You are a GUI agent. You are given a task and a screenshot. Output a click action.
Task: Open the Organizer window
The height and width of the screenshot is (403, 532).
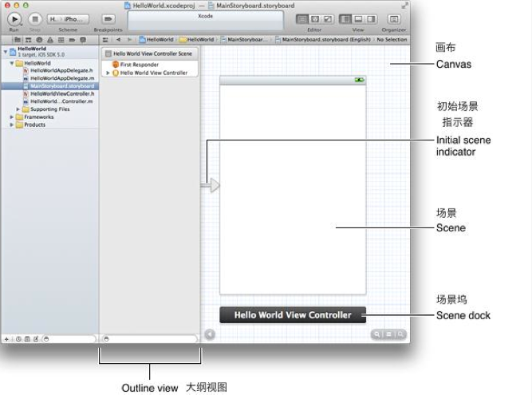pos(393,19)
